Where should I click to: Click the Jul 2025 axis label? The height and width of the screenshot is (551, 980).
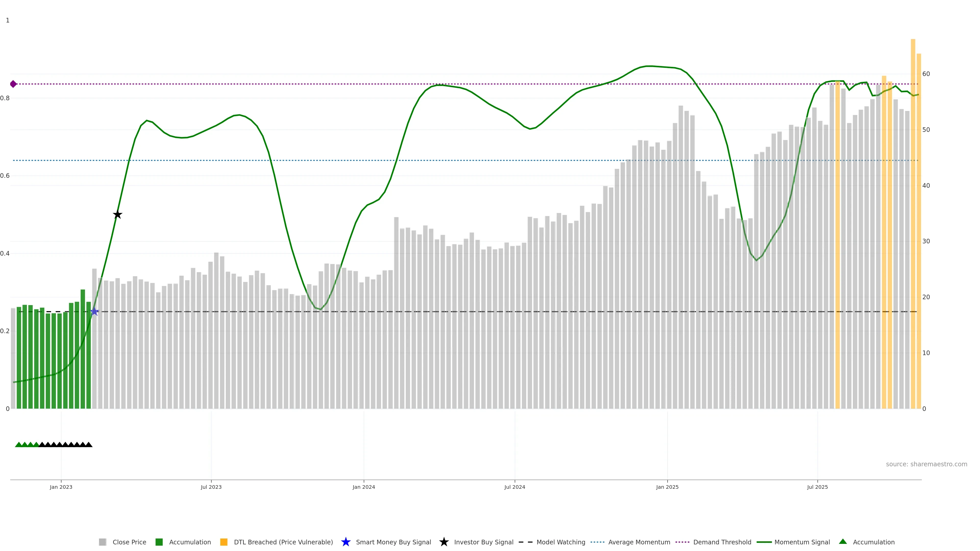point(817,487)
